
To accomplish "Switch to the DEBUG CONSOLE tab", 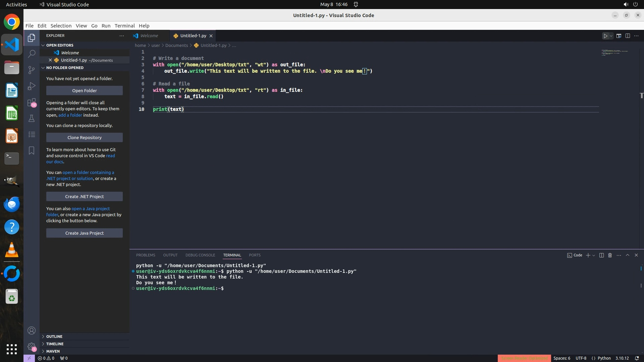I will (200, 255).
